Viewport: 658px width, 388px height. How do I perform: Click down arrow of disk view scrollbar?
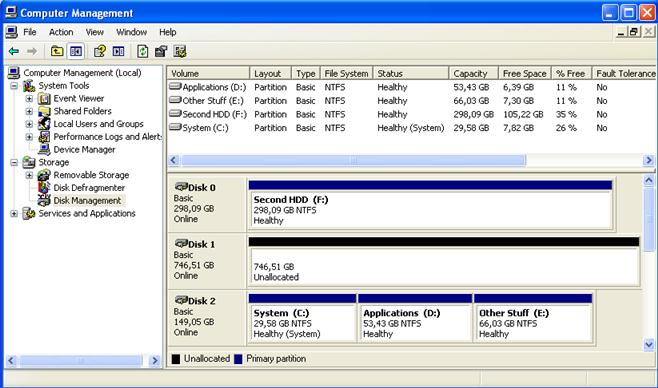pyautogui.click(x=649, y=345)
